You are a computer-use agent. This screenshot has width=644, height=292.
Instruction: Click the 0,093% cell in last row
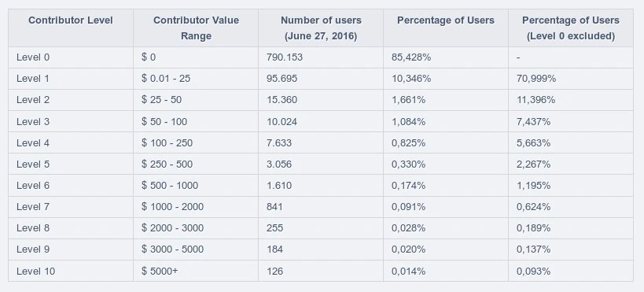point(533,271)
